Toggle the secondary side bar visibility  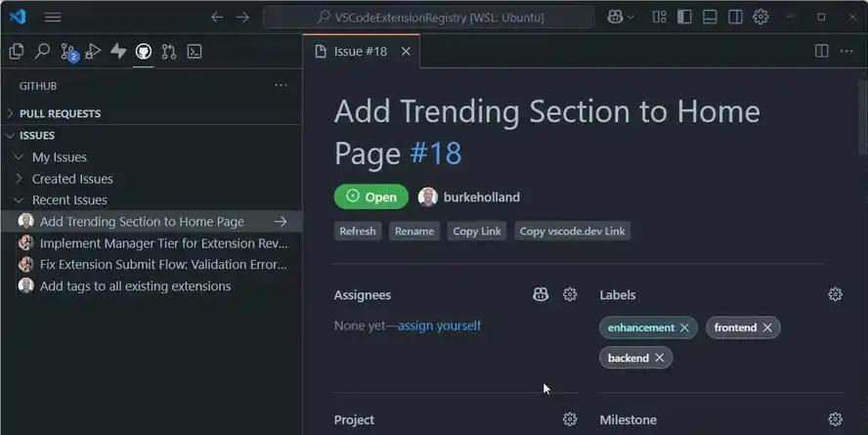coord(735,17)
